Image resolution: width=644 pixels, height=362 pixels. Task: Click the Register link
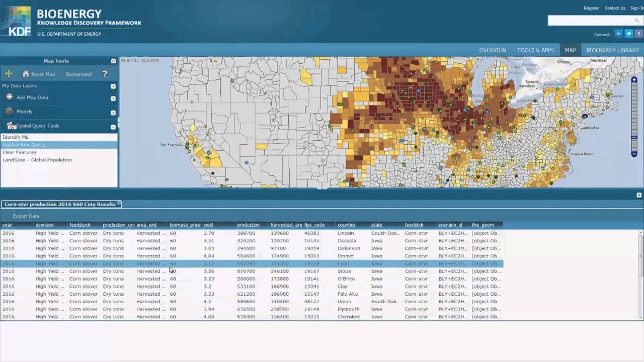(x=591, y=8)
